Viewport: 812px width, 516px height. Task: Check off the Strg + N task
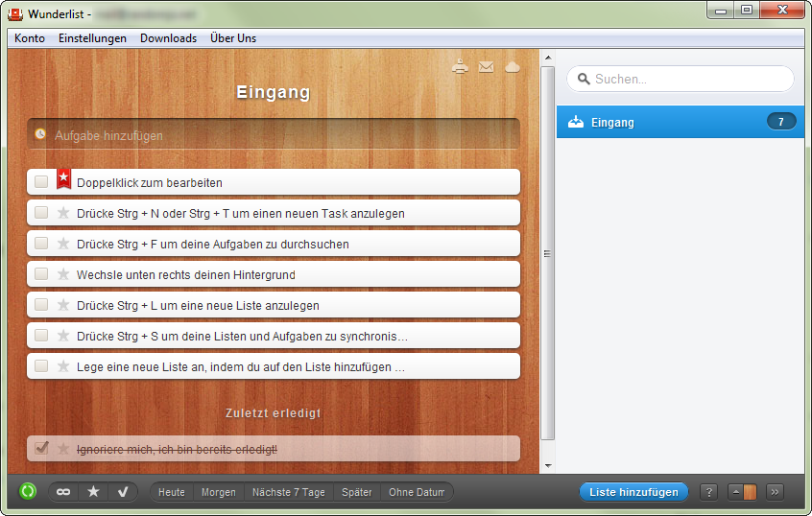click(41, 213)
